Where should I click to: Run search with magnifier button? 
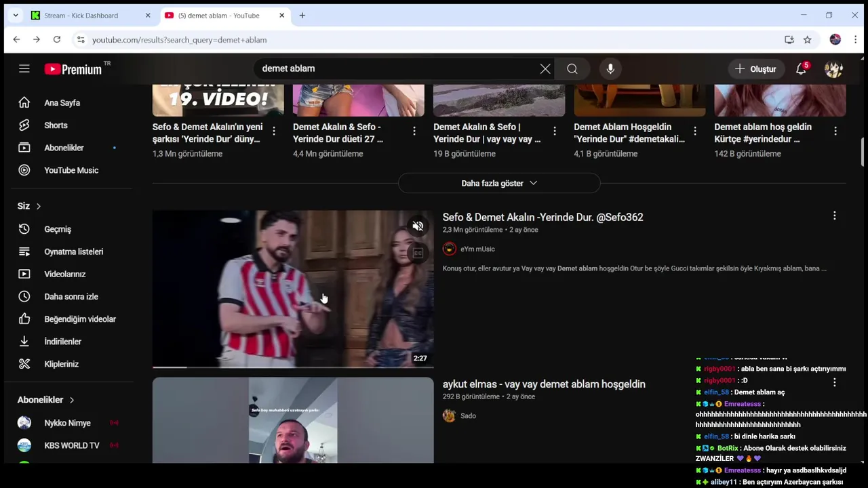pyautogui.click(x=572, y=68)
